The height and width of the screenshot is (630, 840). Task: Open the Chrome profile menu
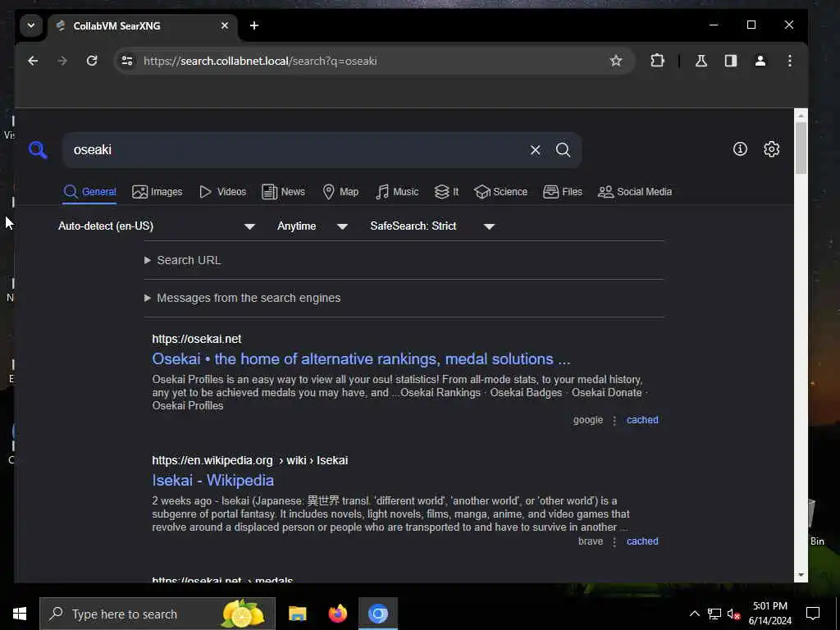760,61
